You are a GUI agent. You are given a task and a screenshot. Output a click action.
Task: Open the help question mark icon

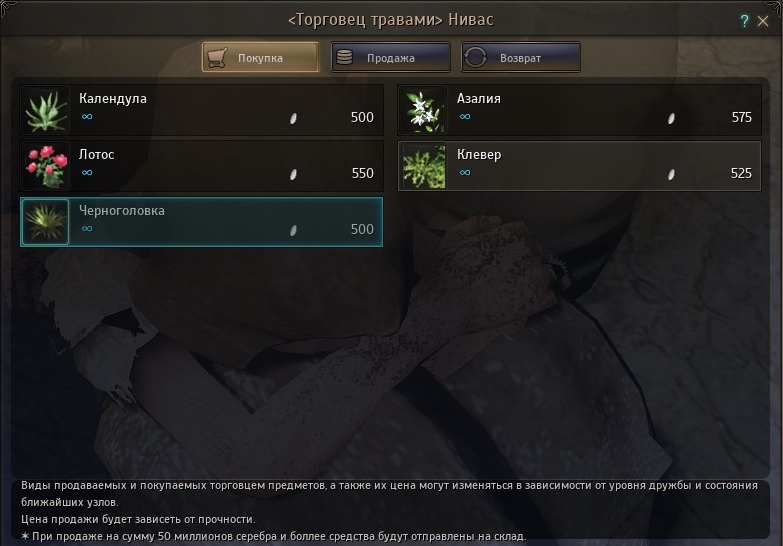pos(744,21)
